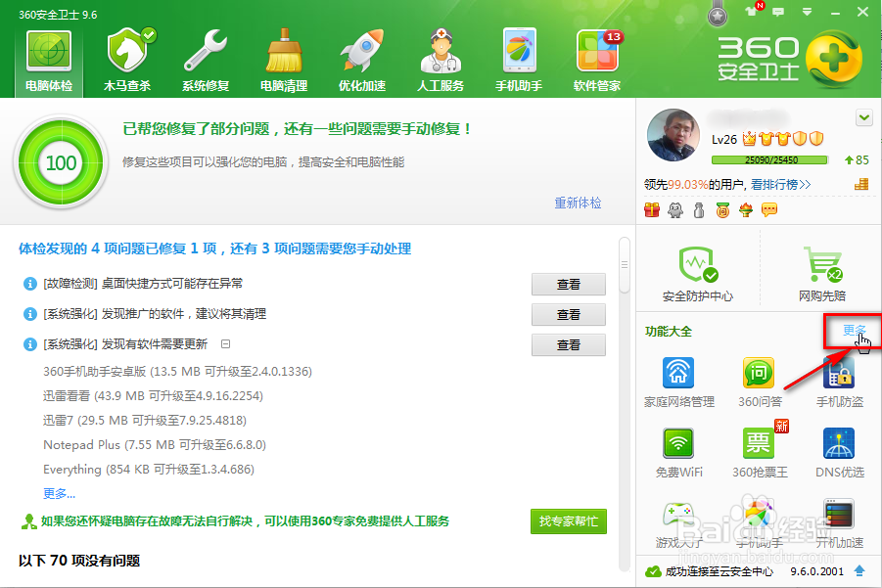This screenshot has height=588, width=882.
Task: Click the 100 health score circle
Action: click(x=61, y=162)
